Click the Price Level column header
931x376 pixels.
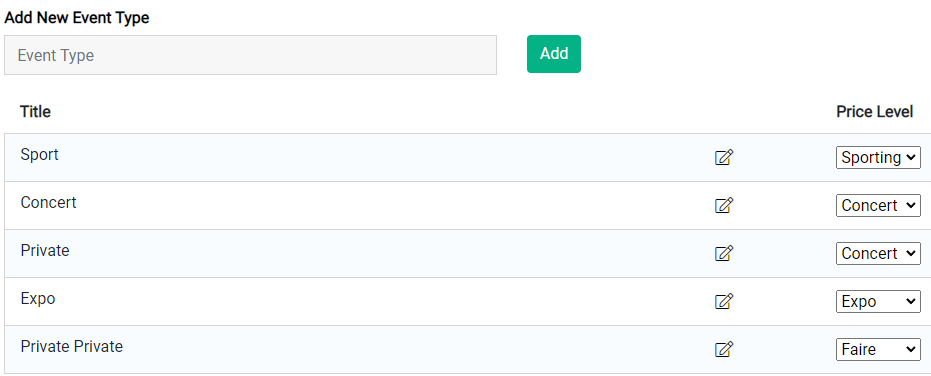point(875,112)
